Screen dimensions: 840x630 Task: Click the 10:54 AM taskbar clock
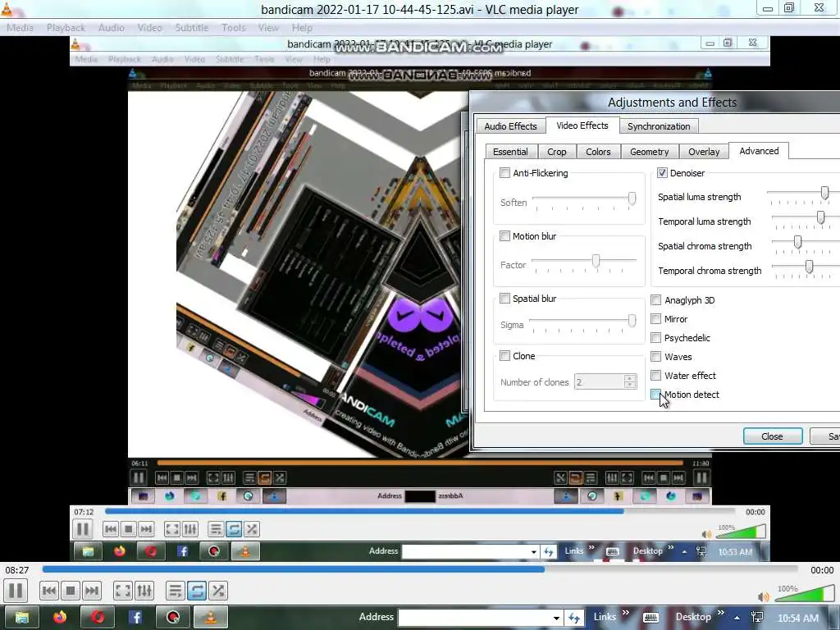tap(797, 619)
